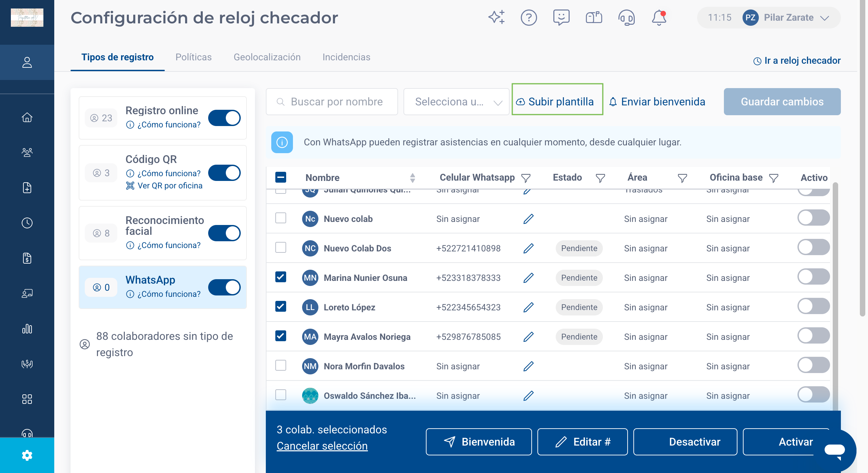
Task: Open the clock icon in sidebar
Action: (27, 223)
